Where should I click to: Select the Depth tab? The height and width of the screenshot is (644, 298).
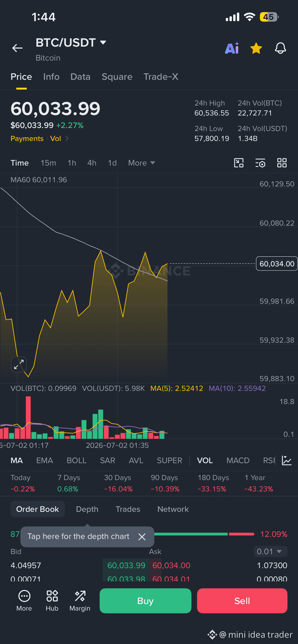(87, 509)
